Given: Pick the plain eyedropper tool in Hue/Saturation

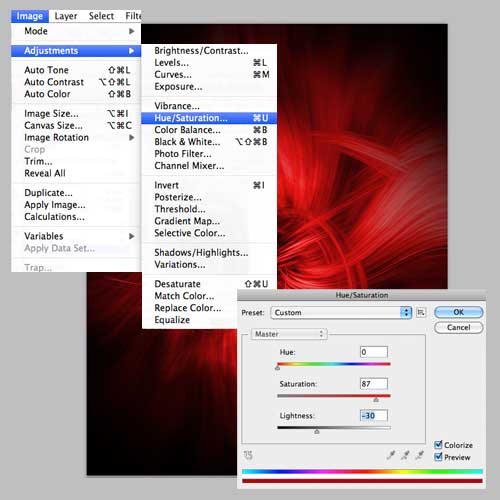Looking at the screenshot, I should (x=391, y=455).
